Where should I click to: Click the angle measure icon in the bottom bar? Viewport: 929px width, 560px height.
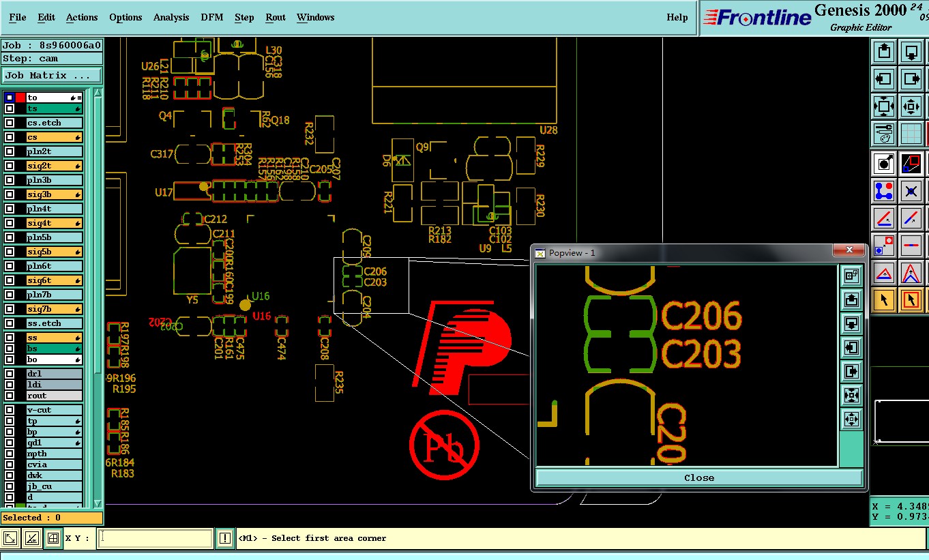click(31, 538)
